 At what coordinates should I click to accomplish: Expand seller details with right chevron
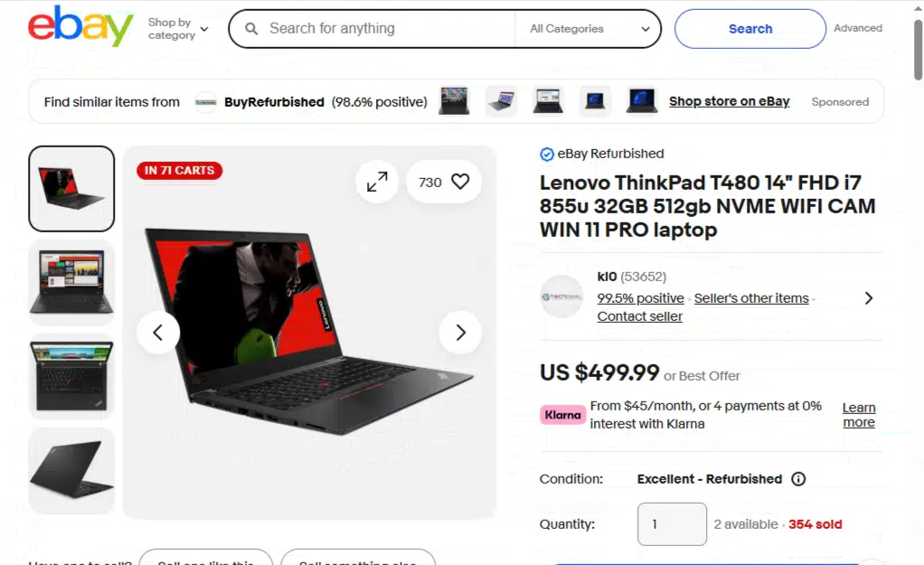click(869, 298)
